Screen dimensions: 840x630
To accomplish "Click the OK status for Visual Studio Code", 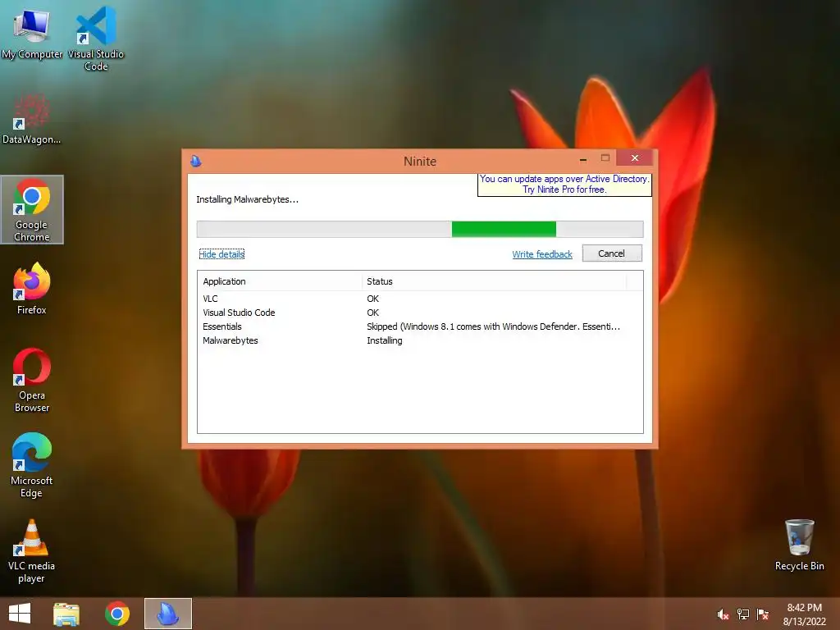I will [x=373, y=313].
